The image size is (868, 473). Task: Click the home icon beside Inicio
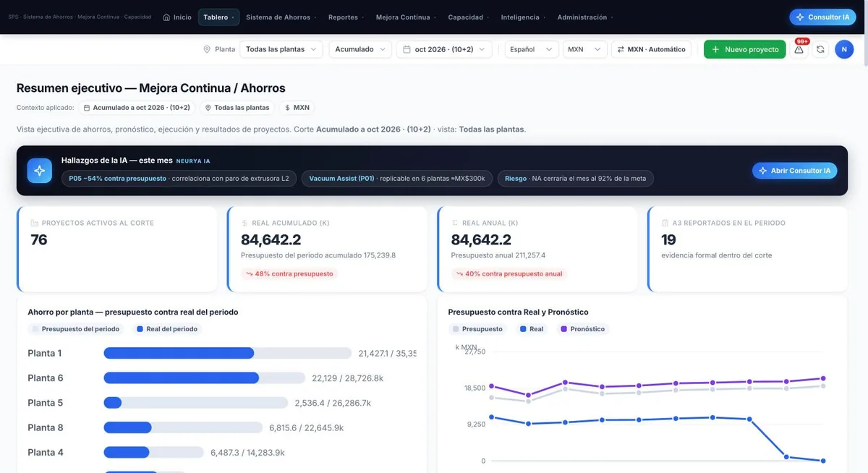[166, 17]
